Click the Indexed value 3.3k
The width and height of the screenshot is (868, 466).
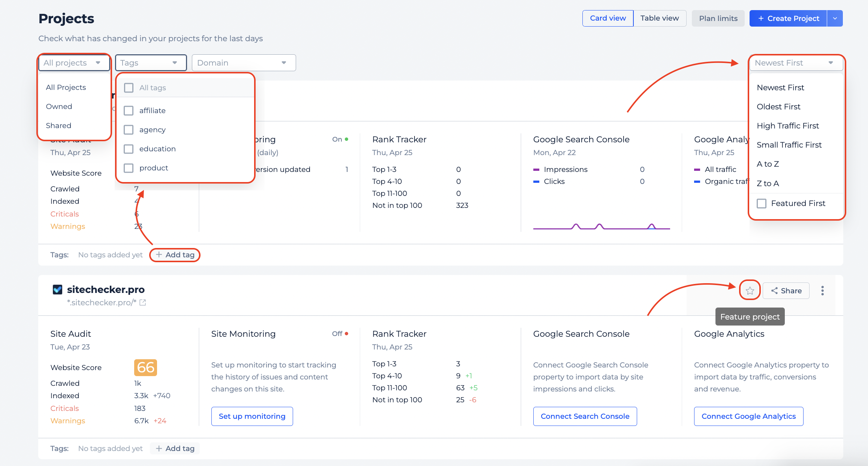[x=141, y=396]
